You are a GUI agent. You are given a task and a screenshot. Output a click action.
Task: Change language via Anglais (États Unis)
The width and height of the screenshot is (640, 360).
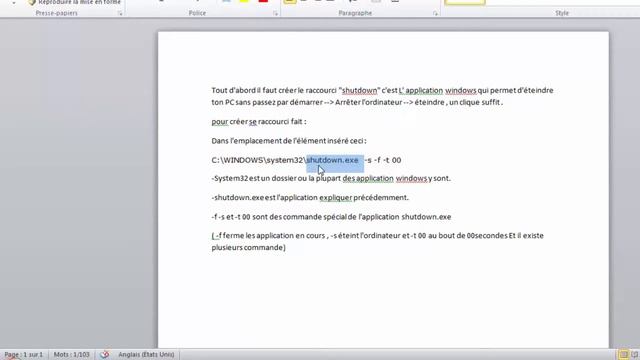pyautogui.click(x=146, y=354)
